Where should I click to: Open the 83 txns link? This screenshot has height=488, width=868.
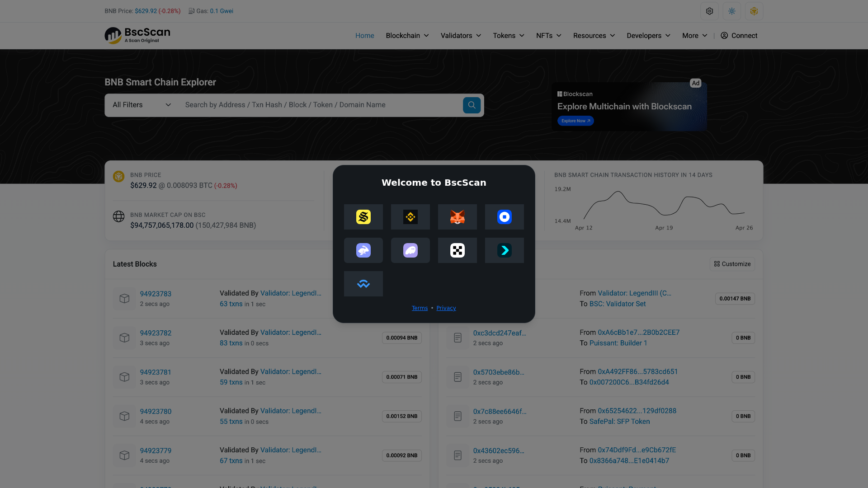coord(231,343)
